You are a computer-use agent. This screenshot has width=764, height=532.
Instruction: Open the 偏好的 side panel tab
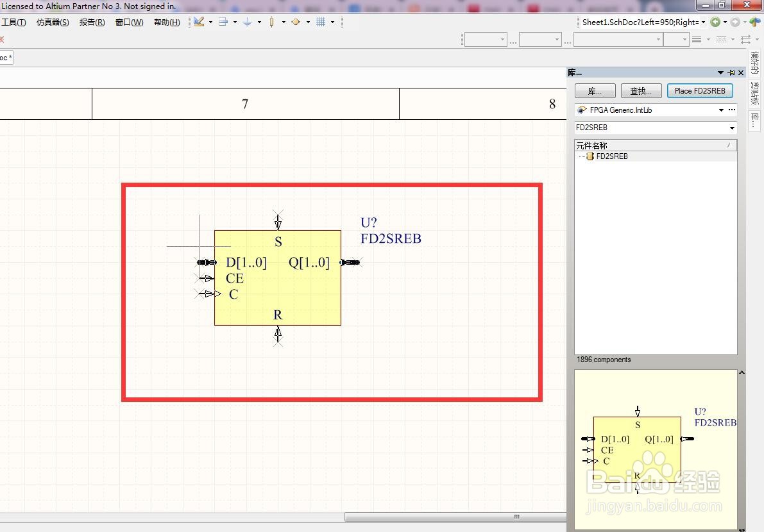coord(755,63)
